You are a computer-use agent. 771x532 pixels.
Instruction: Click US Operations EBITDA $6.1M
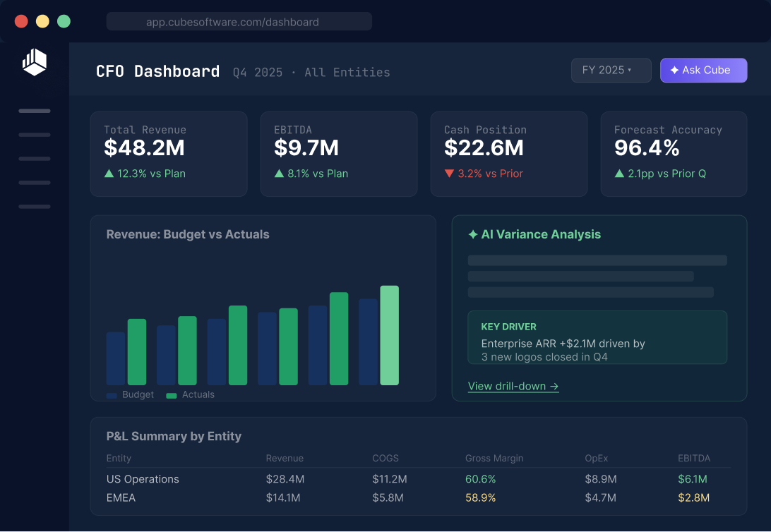[693, 479]
